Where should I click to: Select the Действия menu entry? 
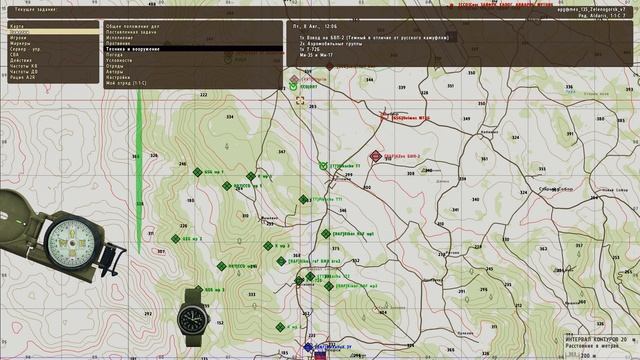click(x=21, y=60)
